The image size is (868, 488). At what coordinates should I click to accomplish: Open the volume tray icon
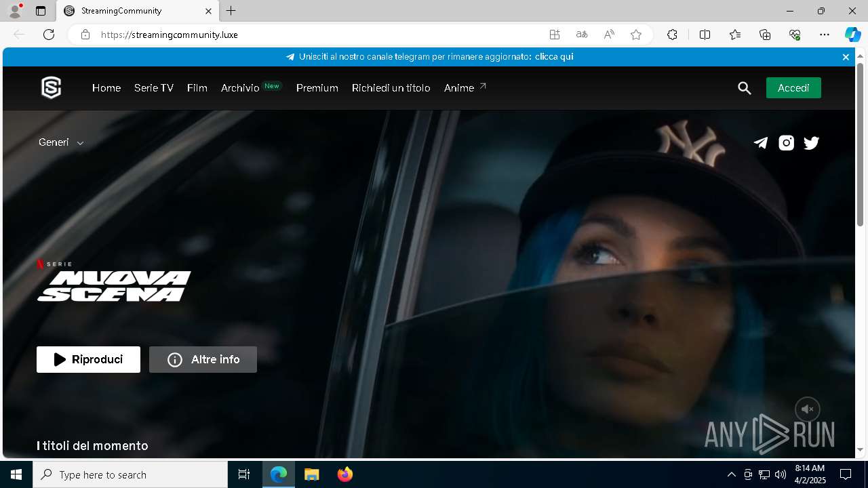781,474
